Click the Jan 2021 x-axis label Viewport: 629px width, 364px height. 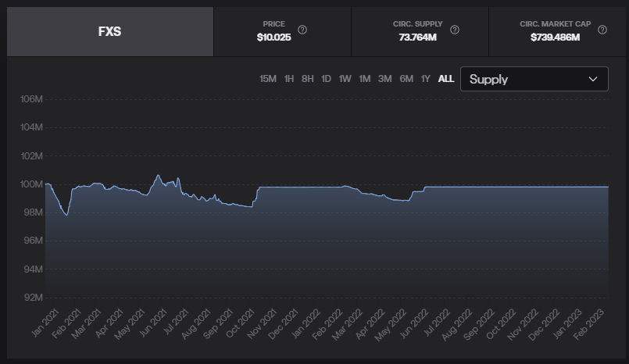(x=45, y=323)
